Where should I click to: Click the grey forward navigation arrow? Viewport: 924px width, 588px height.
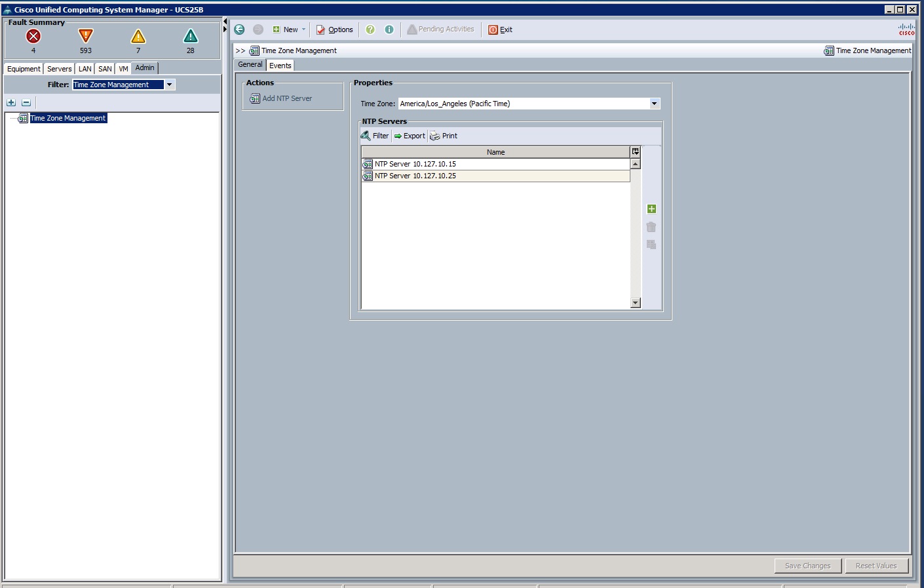pyautogui.click(x=258, y=29)
